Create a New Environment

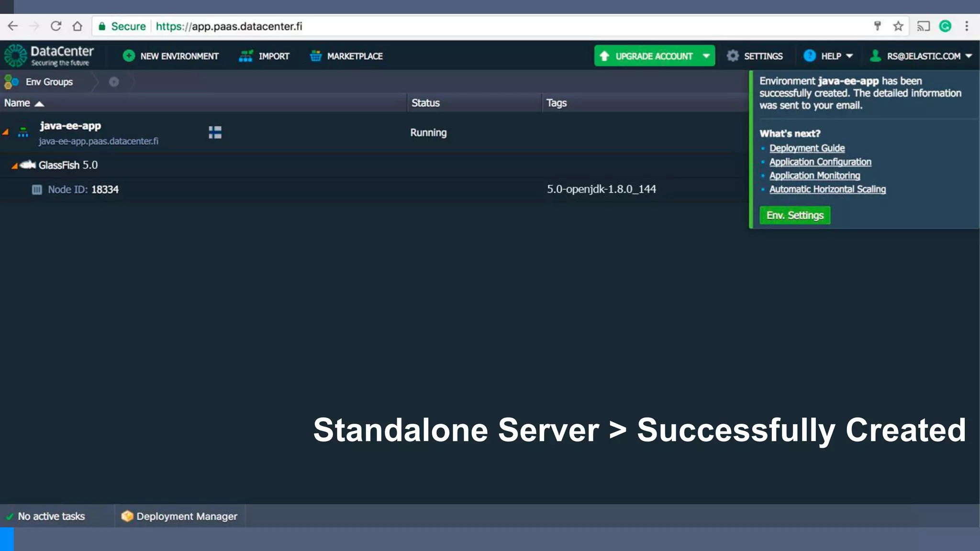[x=170, y=56]
